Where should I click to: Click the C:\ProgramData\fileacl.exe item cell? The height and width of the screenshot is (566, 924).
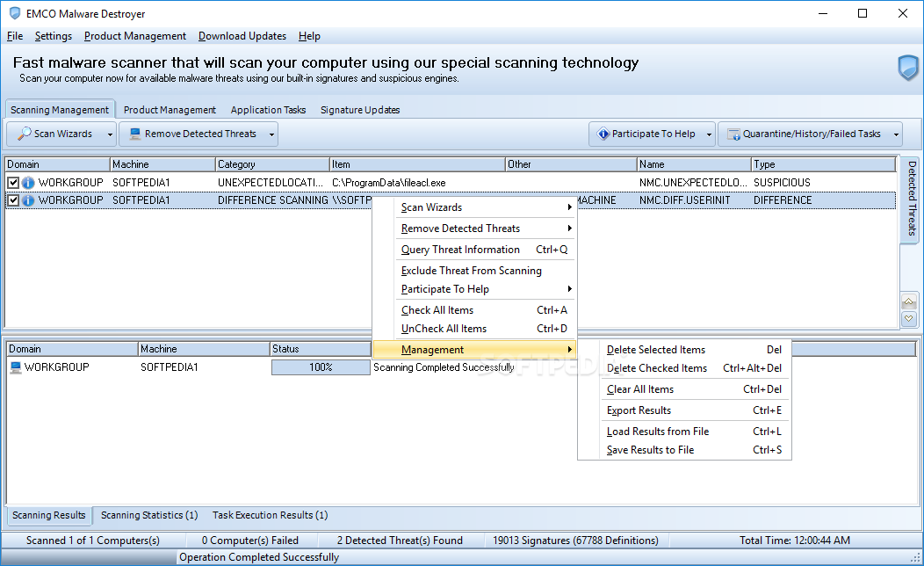coord(418,183)
